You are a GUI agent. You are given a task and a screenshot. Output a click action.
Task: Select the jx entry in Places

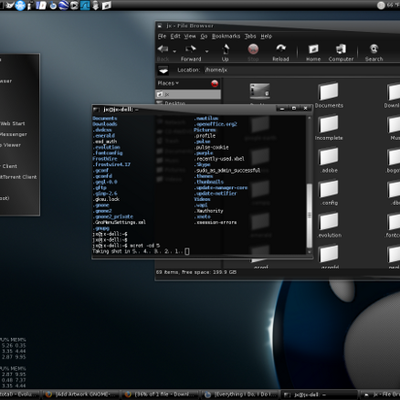coord(188,94)
